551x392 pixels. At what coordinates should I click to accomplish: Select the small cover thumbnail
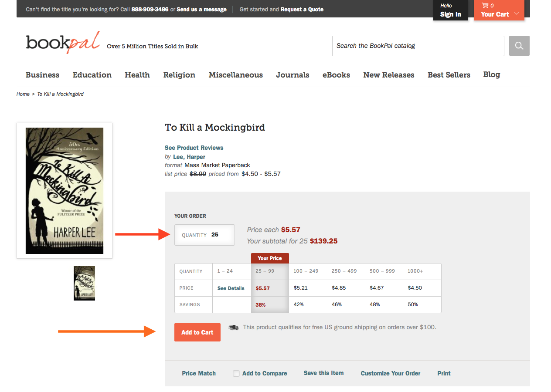pyautogui.click(x=84, y=283)
